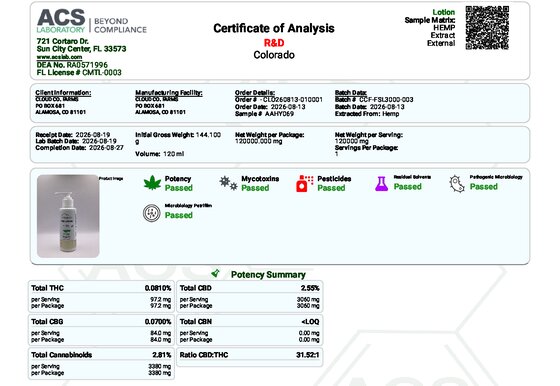560x386 pixels.
Task: Click the Potency Summary green check icon
Action: tap(215, 273)
